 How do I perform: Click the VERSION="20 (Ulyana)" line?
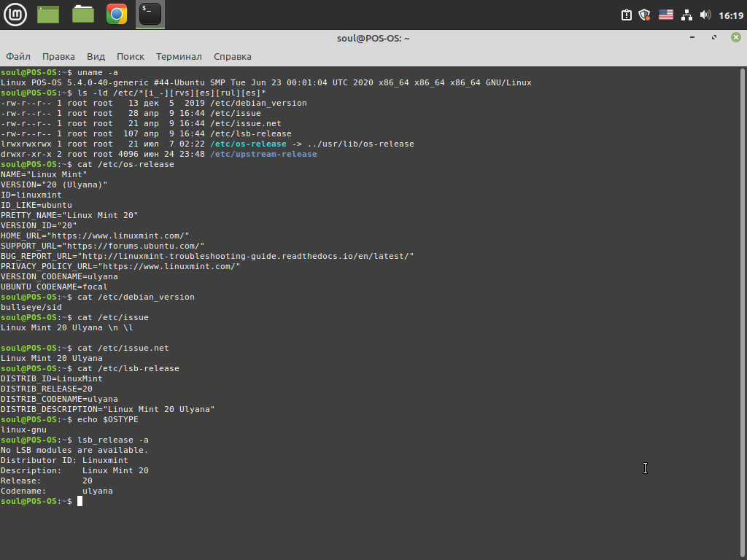[54, 184]
